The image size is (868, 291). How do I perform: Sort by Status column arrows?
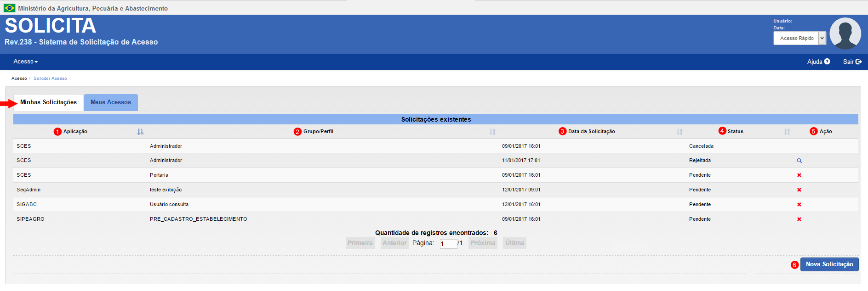[x=787, y=132]
